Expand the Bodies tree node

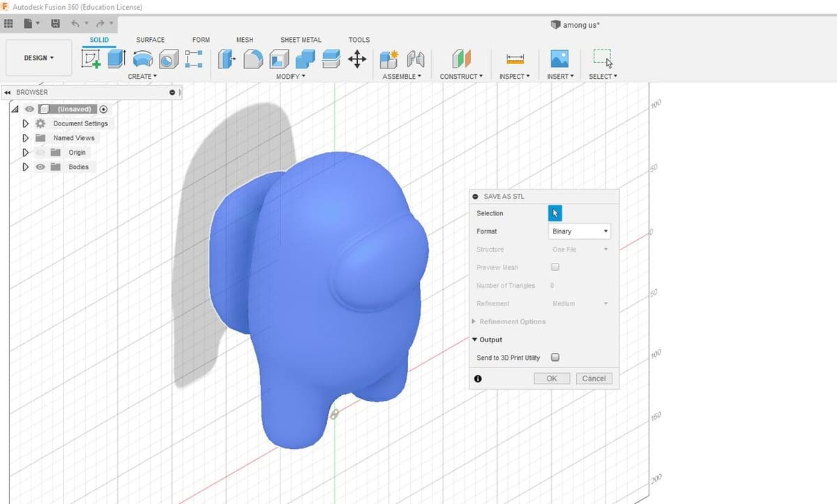coord(26,167)
